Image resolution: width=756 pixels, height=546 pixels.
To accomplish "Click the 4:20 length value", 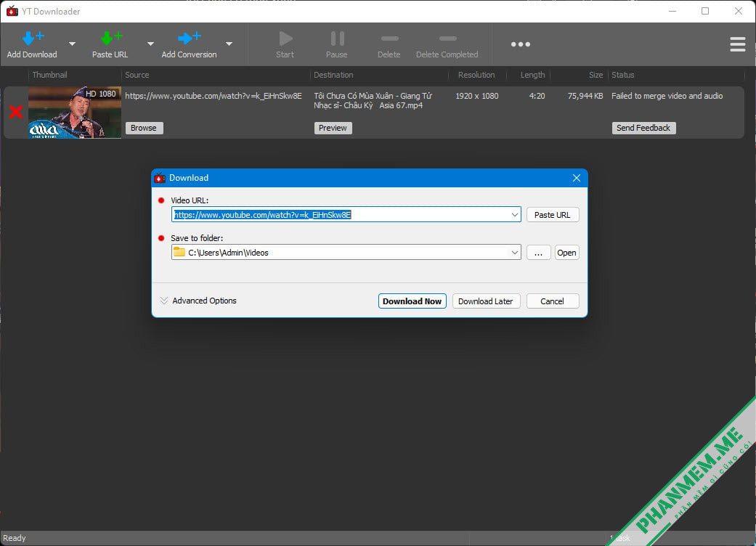I will point(537,96).
